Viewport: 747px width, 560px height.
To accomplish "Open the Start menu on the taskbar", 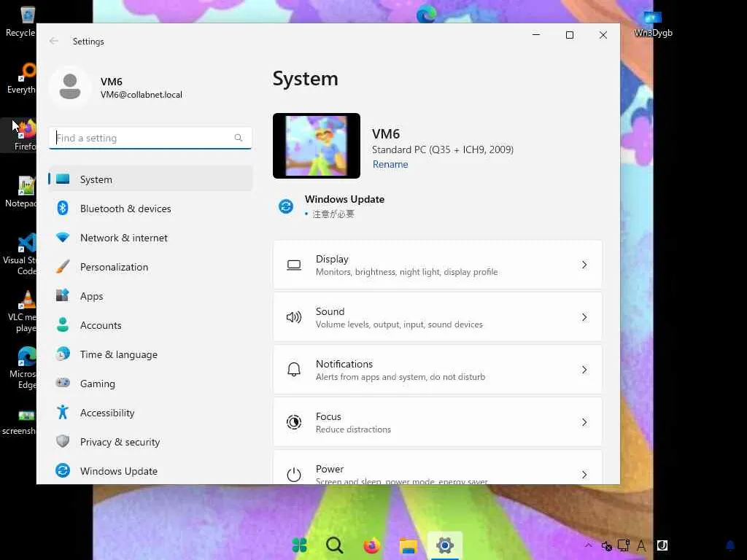I will pos(299,545).
